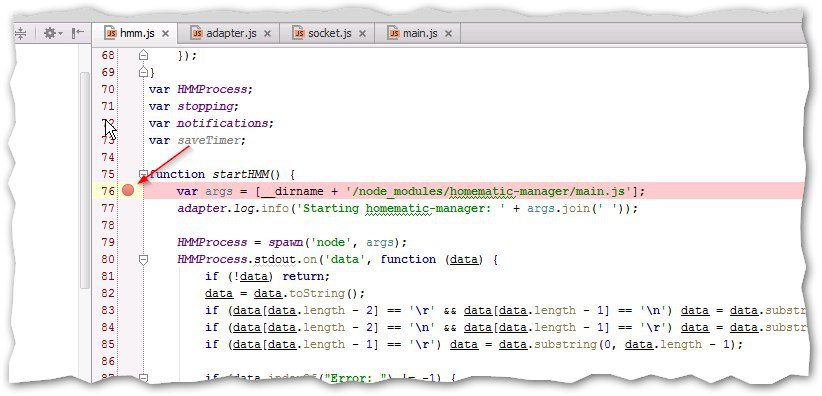Click __dirname on line 76

293,191
